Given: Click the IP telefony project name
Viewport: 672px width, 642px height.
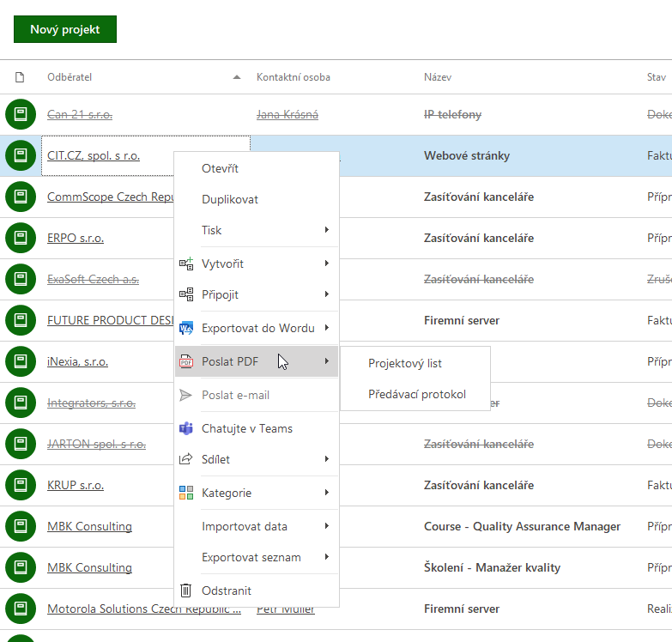Looking at the screenshot, I should (452, 114).
